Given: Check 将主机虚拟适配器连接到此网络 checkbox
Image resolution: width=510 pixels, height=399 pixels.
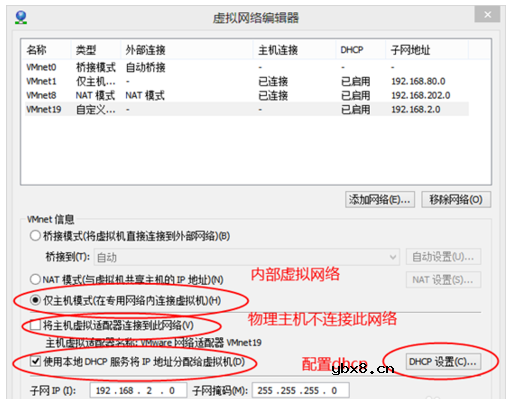Looking at the screenshot, I should pos(35,325).
